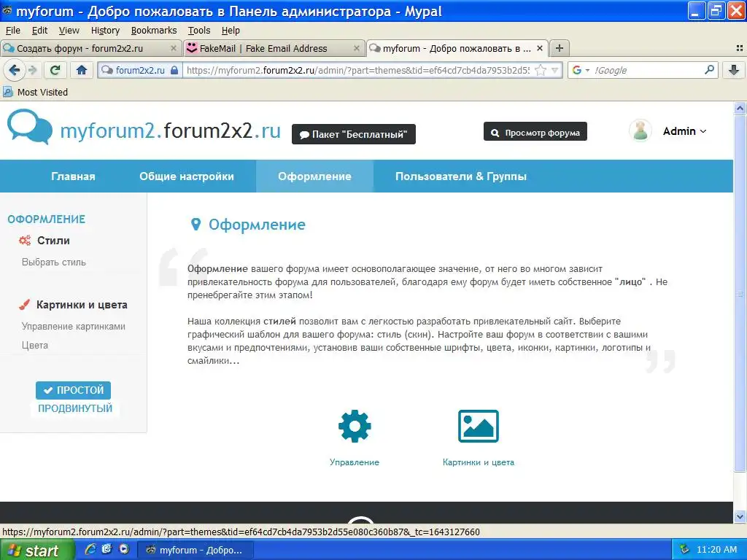Click in the URL address field
The height and width of the screenshot is (560, 747).
357,71
